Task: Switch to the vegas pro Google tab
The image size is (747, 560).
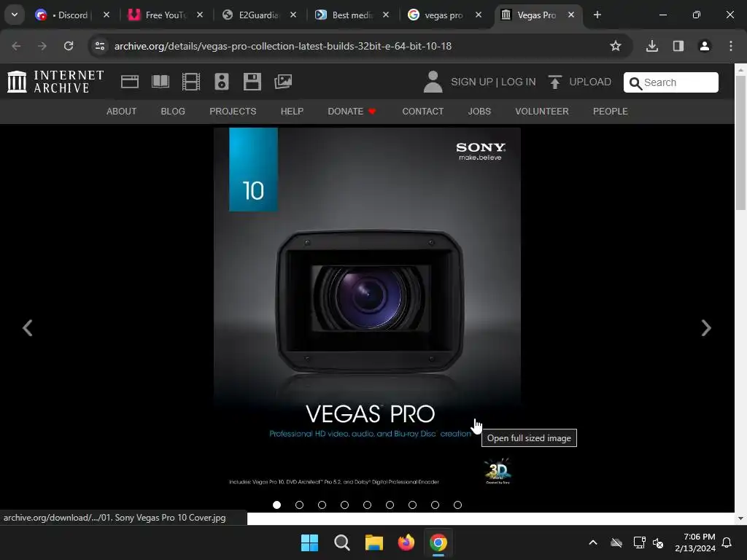Action: pyautogui.click(x=441, y=15)
